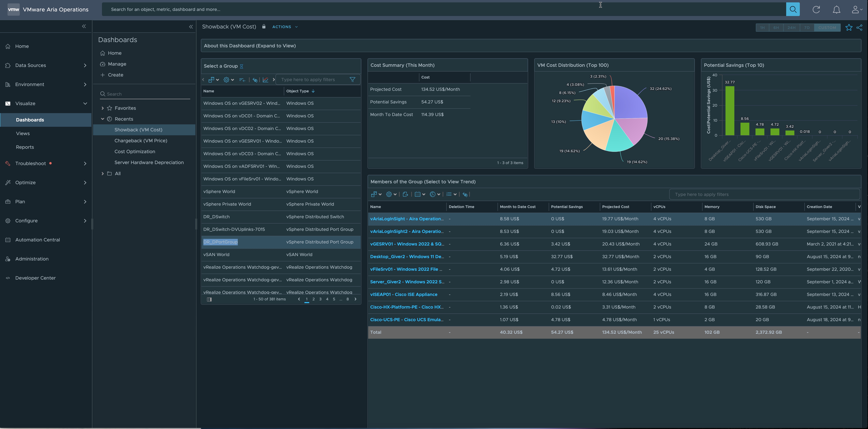
Task: Click Create in Dashboards panel
Action: [115, 75]
